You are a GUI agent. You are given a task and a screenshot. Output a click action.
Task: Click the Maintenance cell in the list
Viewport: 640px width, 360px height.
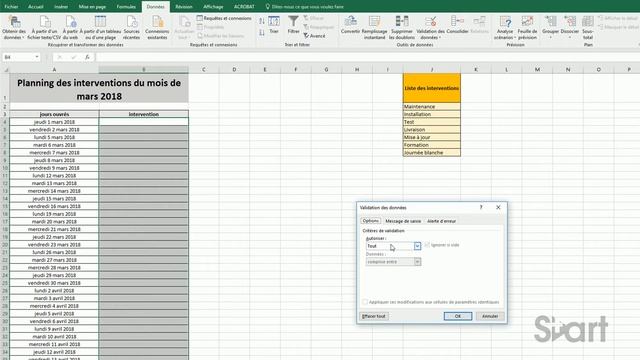click(432, 107)
